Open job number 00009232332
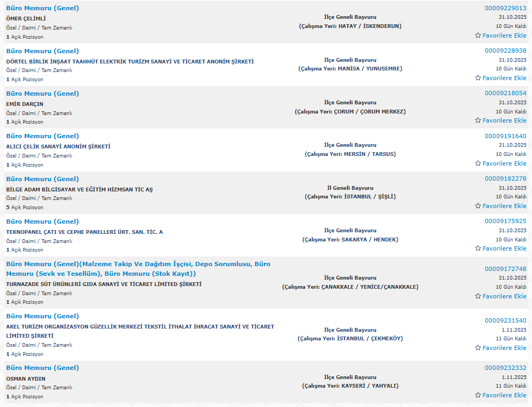The width and height of the screenshot is (532, 407). tap(505, 368)
